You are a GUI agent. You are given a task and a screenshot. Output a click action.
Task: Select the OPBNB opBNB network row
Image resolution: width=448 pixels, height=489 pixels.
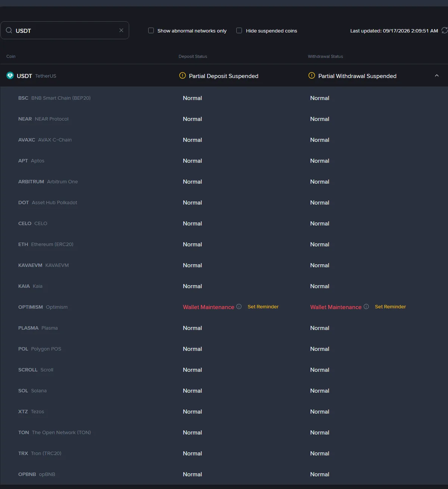224,474
